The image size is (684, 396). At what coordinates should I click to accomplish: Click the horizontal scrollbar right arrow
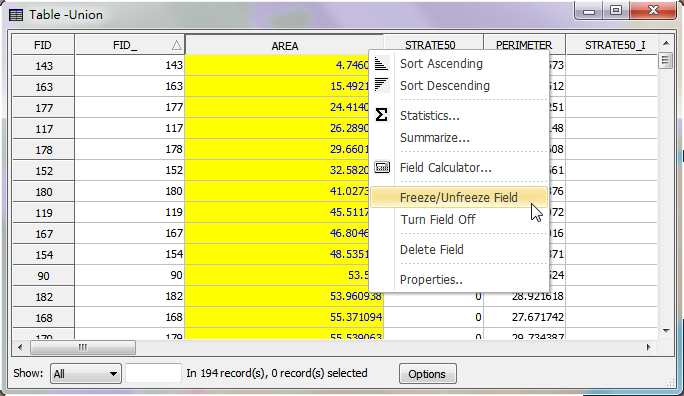(x=648, y=348)
